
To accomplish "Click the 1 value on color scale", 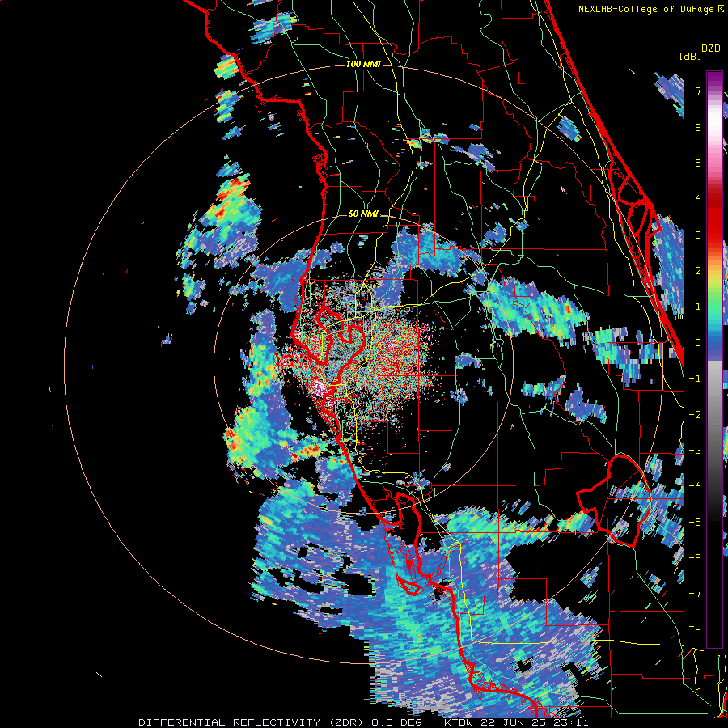I will tap(698, 307).
